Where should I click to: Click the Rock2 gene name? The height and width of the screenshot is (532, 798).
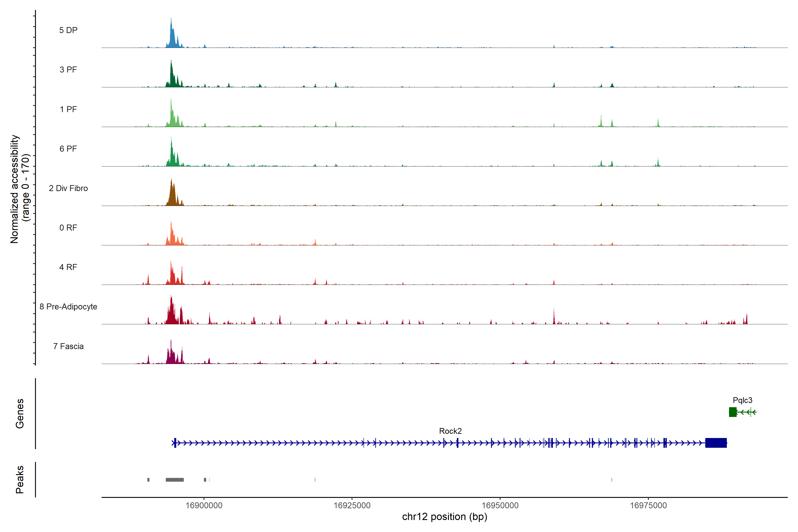(x=450, y=431)
